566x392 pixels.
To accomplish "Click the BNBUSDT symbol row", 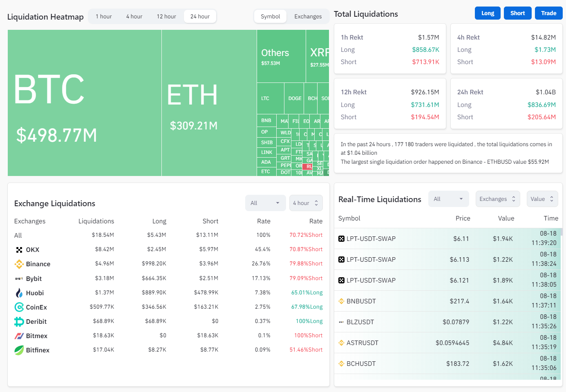I will point(448,301).
